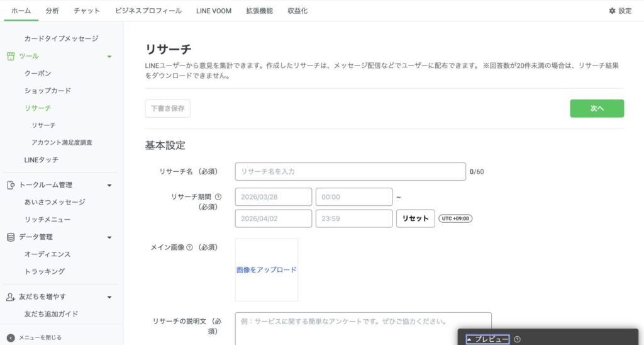Collapse the トークルーム管理 section arrow

109,186
